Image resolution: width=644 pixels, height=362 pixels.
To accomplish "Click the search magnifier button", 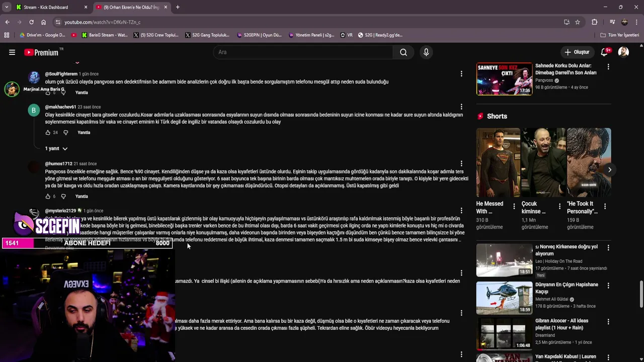I will click(x=404, y=52).
